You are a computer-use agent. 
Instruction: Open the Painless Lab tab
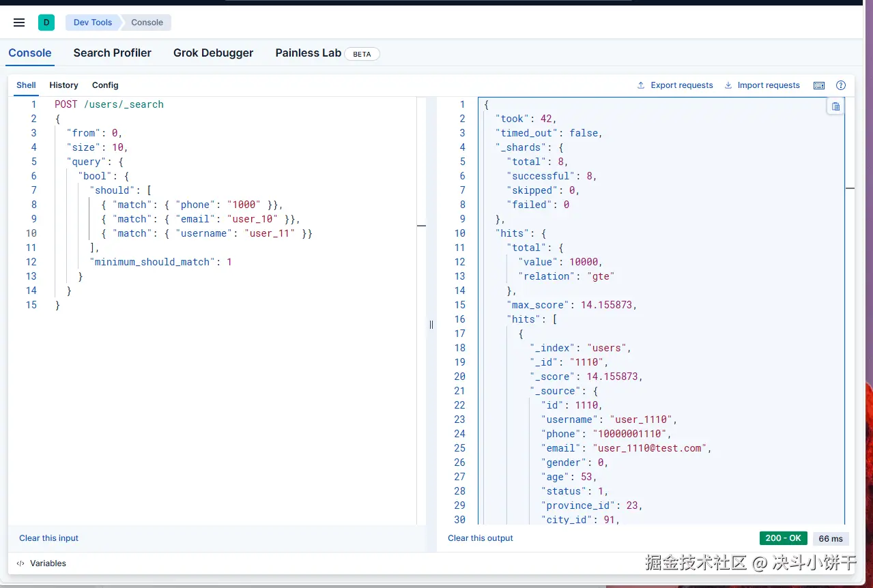pyautogui.click(x=309, y=53)
